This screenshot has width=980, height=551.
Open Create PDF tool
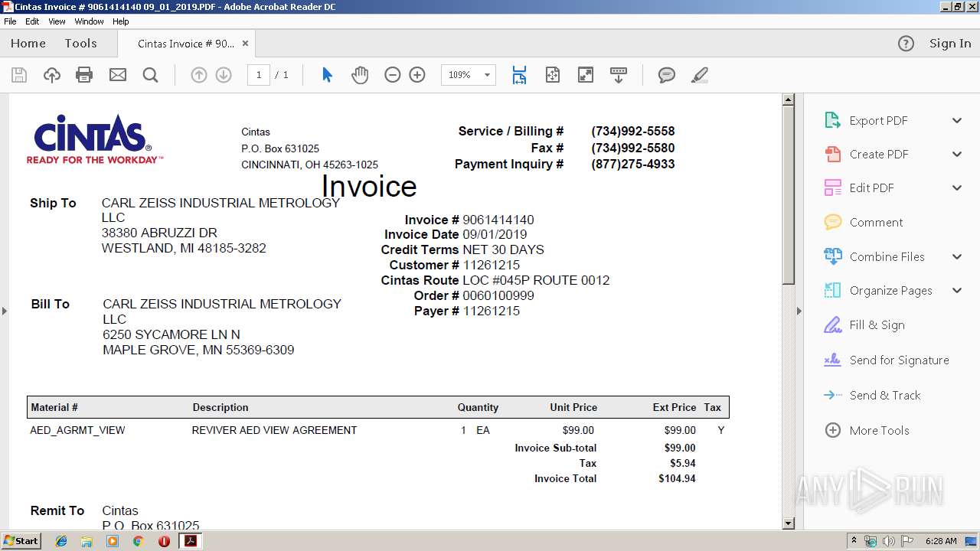tap(878, 155)
